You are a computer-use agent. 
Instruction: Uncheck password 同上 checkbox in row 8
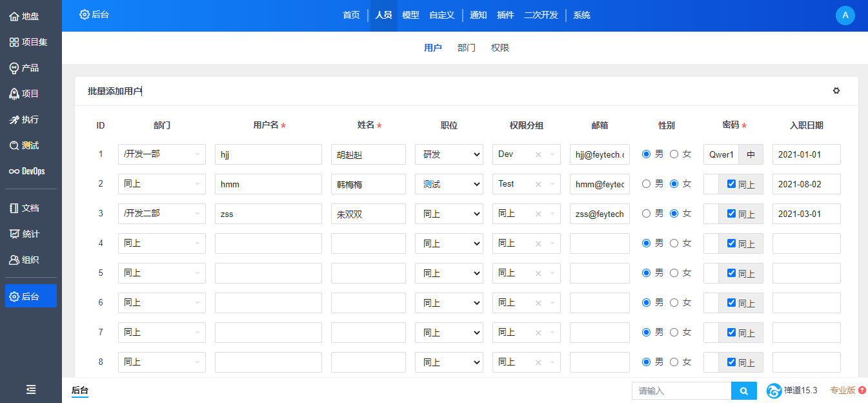tap(731, 362)
